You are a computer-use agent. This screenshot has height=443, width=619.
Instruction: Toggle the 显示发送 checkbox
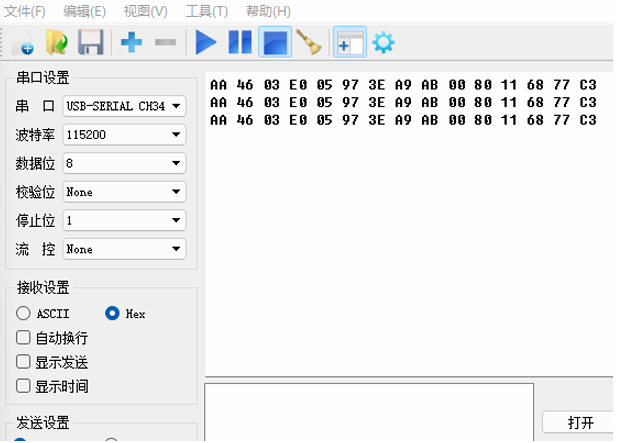24,362
